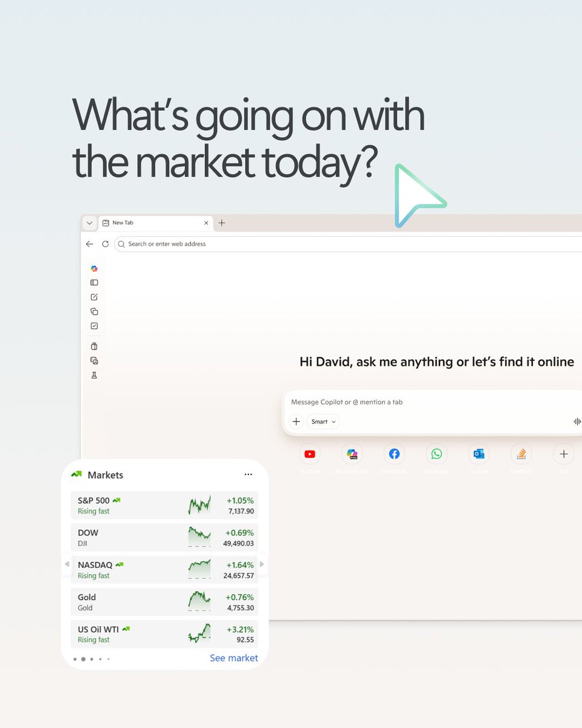
Task: Click the NASDAQ sparkline chart
Action: pyautogui.click(x=199, y=570)
